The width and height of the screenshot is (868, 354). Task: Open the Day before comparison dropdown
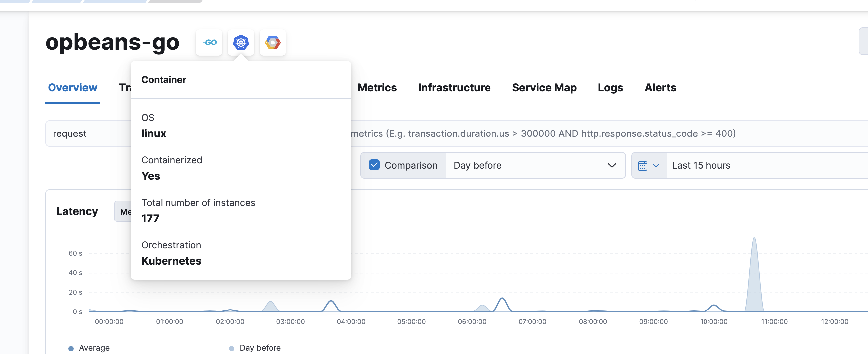coord(536,165)
